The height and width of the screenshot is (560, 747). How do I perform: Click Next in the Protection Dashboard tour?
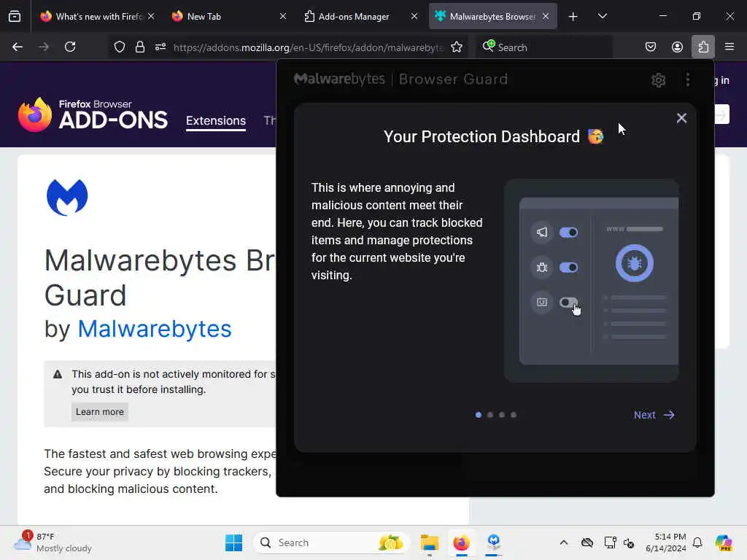(654, 415)
